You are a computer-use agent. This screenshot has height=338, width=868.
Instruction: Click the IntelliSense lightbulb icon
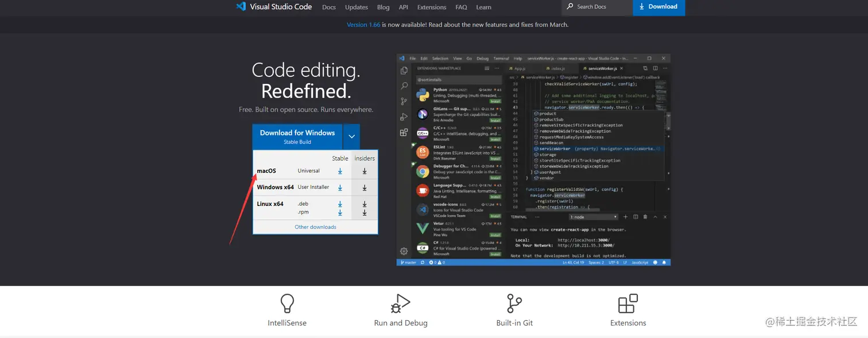coord(287,303)
